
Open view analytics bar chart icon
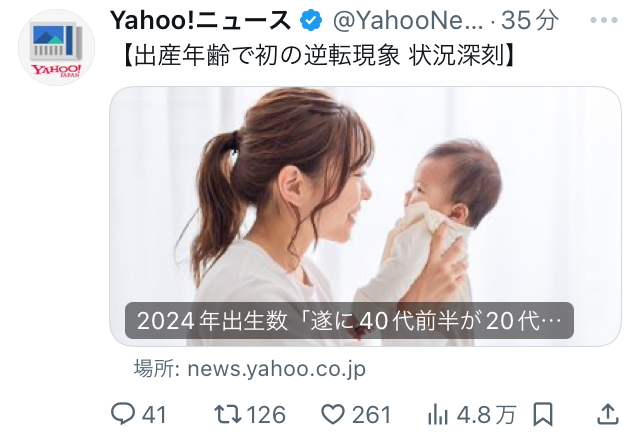pyautogui.click(x=438, y=414)
